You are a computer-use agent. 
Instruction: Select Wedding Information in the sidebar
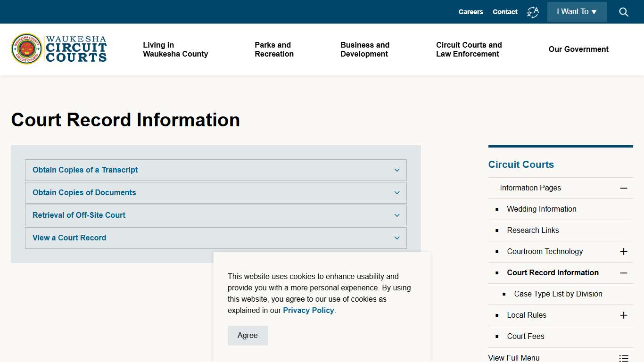tap(541, 209)
